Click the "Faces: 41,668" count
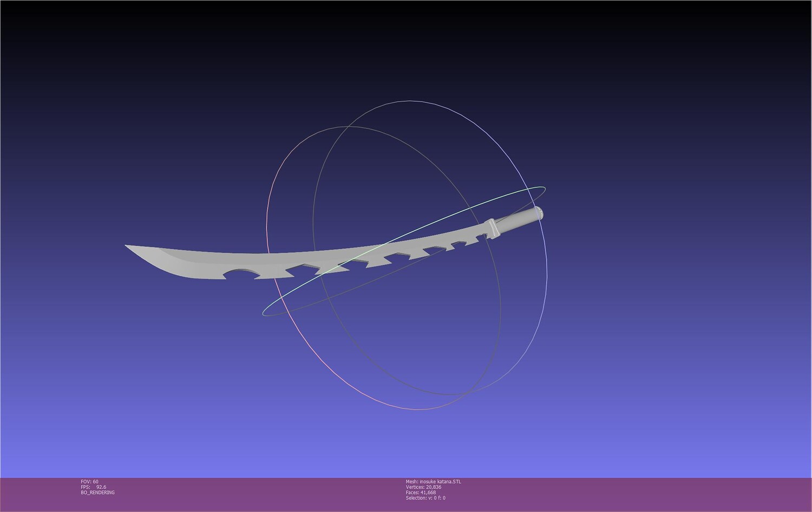Image resolution: width=812 pixels, height=512 pixels. coord(421,492)
